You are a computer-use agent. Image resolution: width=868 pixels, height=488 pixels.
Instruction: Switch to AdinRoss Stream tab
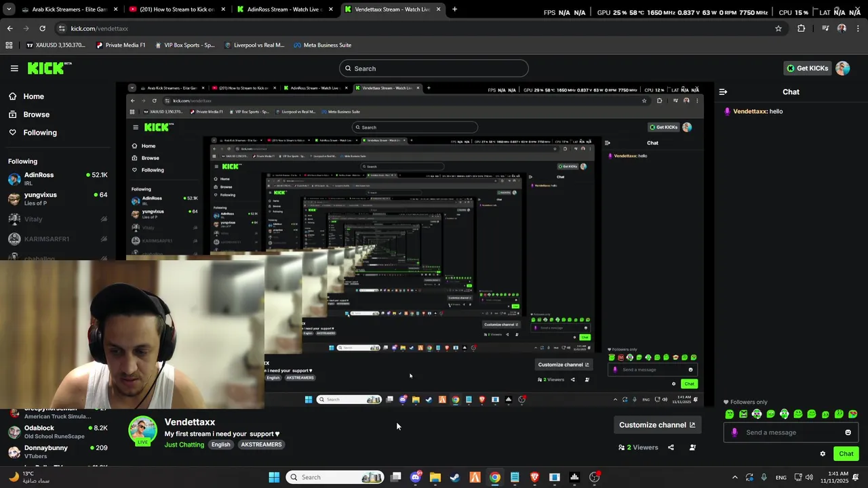point(285,9)
